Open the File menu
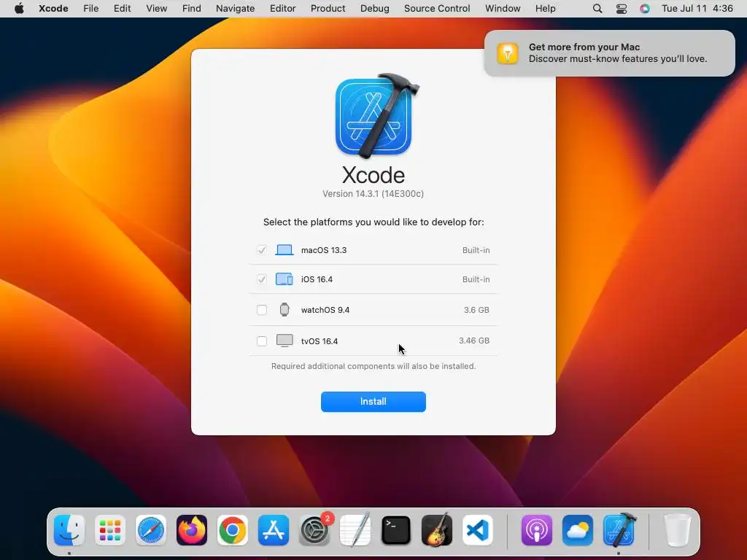The width and height of the screenshot is (747, 560). click(90, 9)
